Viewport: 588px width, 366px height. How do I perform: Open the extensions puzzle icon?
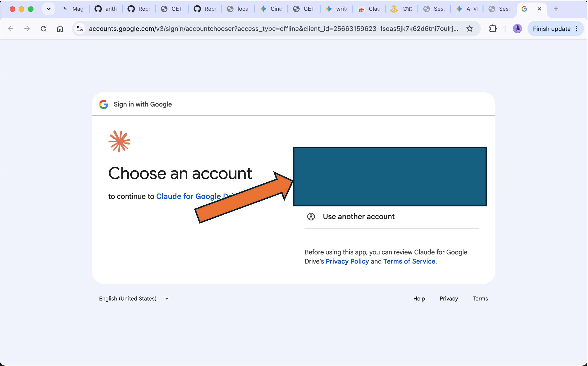tap(493, 29)
